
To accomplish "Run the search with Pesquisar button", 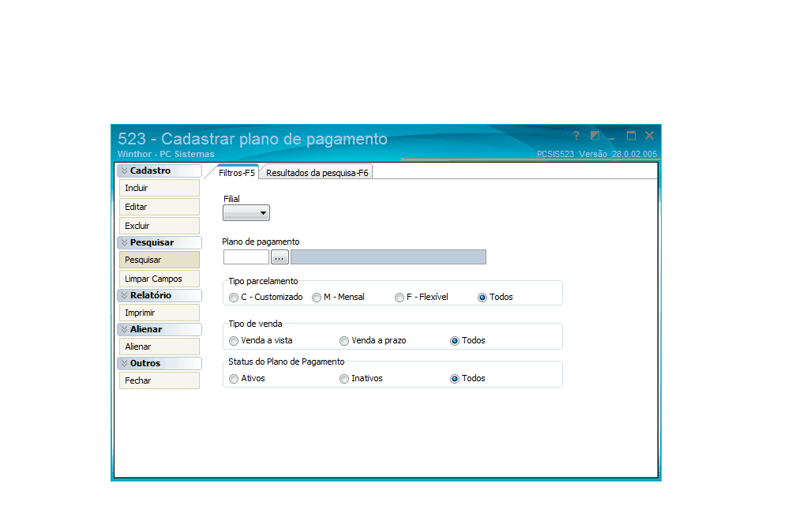I will (159, 260).
